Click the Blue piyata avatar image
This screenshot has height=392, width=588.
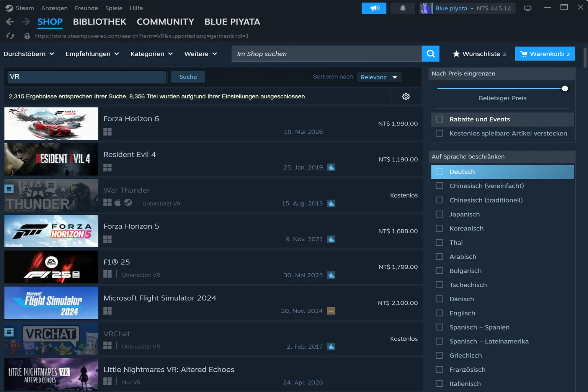click(426, 8)
